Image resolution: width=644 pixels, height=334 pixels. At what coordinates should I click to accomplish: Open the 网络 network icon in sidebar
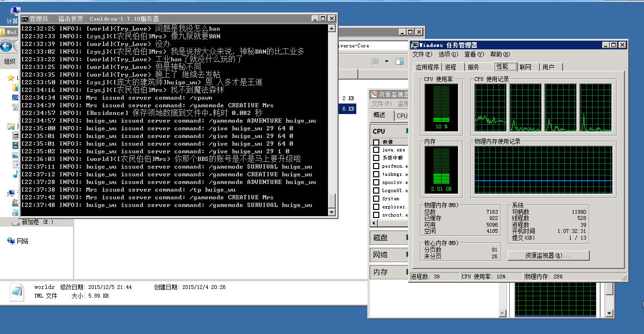pos(11,241)
